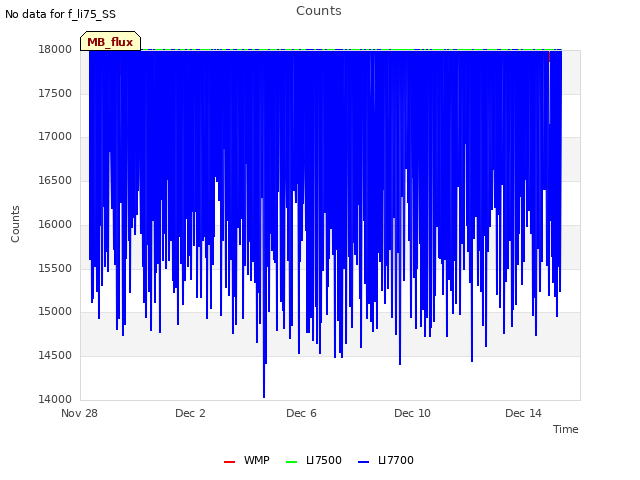The image size is (640, 480).
Task: Click the MB_flux label tag
Action: [x=110, y=41]
